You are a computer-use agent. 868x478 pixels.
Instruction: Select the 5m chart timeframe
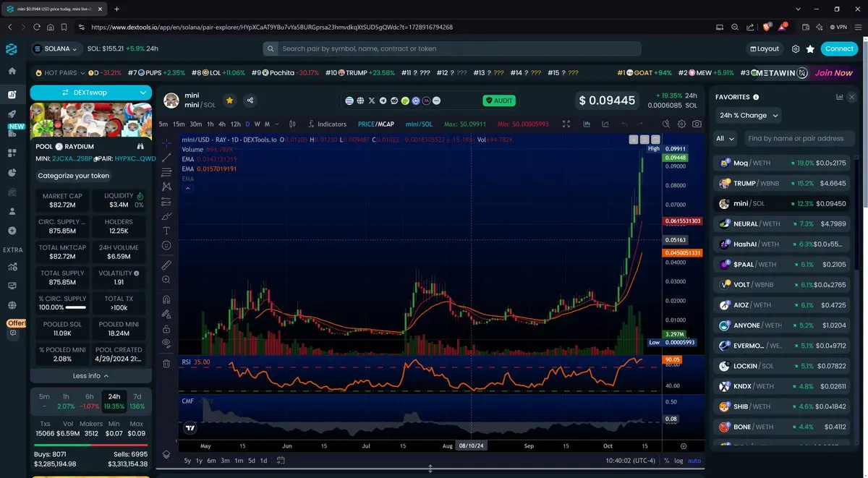tap(163, 124)
